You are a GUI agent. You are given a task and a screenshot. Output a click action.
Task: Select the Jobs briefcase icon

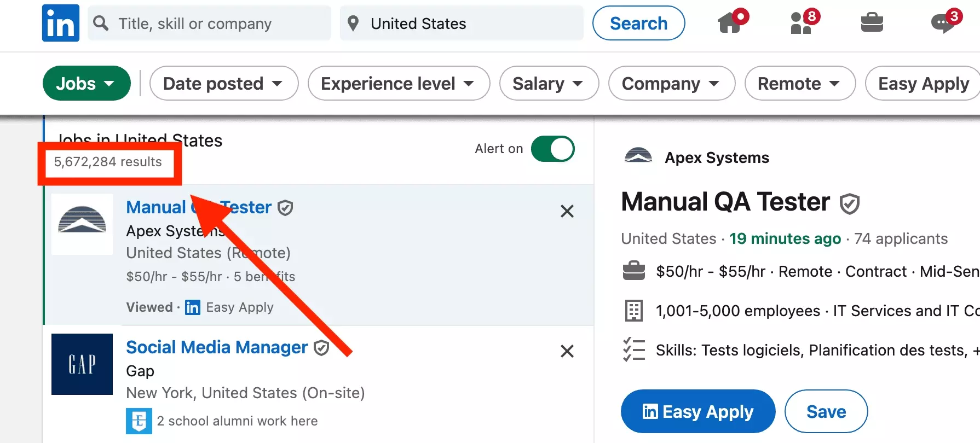point(872,23)
